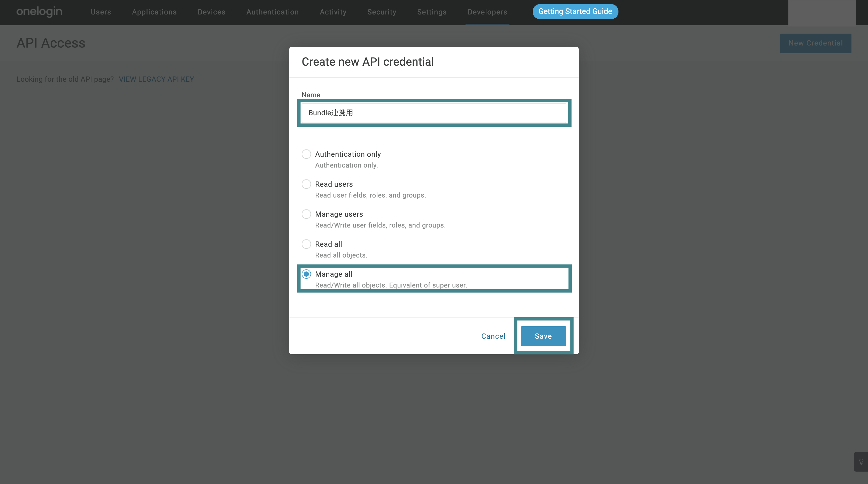Open the Security menu
This screenshot has height=484, width=868.
(382, 12)
